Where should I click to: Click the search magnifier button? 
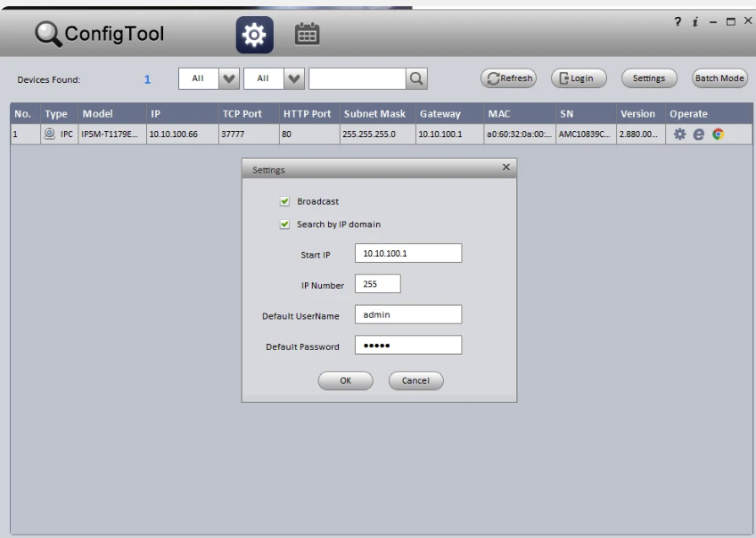coord(416,78)
